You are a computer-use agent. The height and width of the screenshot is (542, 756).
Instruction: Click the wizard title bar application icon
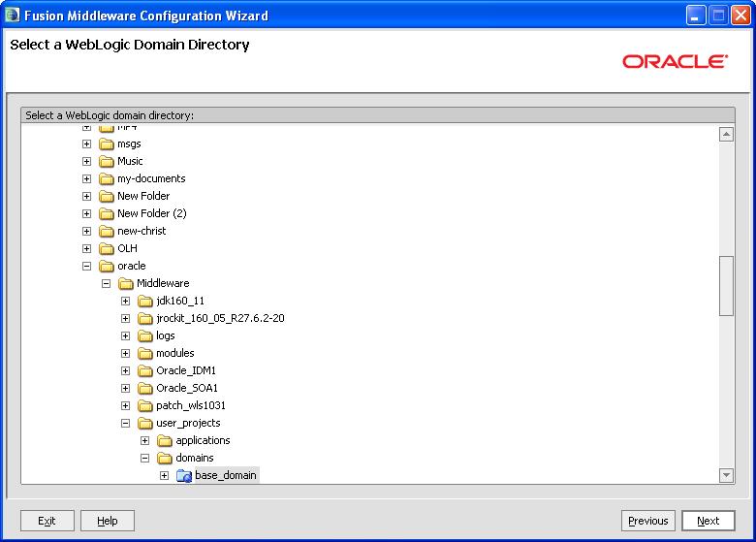12,15
